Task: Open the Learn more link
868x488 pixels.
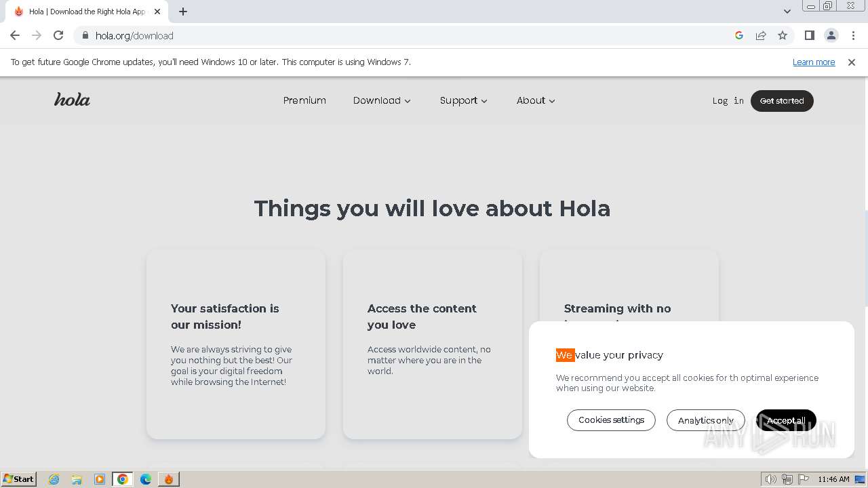Action: tap(814, 62)
